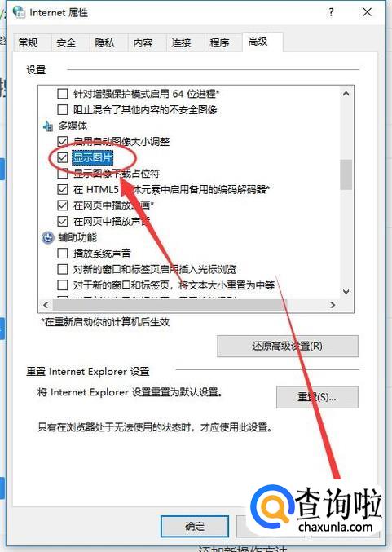
Task: Toggle 启用自动图像大小调整 checkbox
Action: [x=63, y=142]
